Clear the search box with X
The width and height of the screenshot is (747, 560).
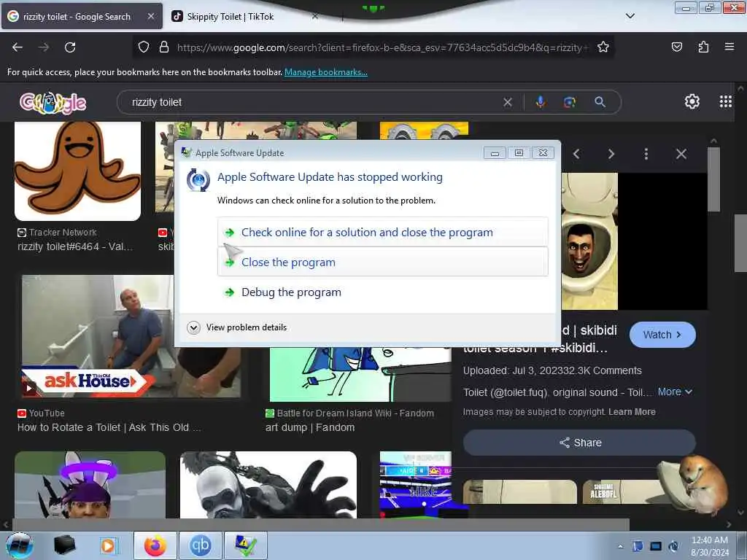tap(508, 102)
